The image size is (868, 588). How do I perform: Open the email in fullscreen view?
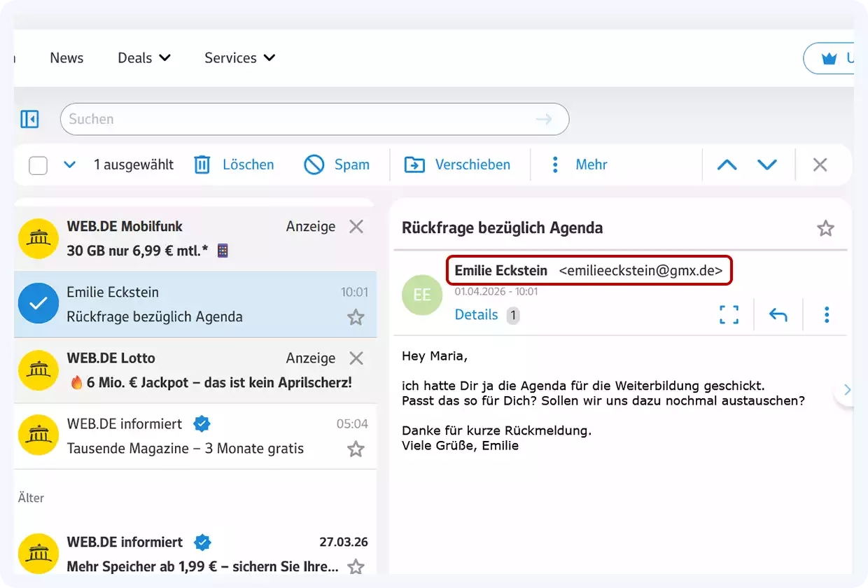click(x=729, y=315)
